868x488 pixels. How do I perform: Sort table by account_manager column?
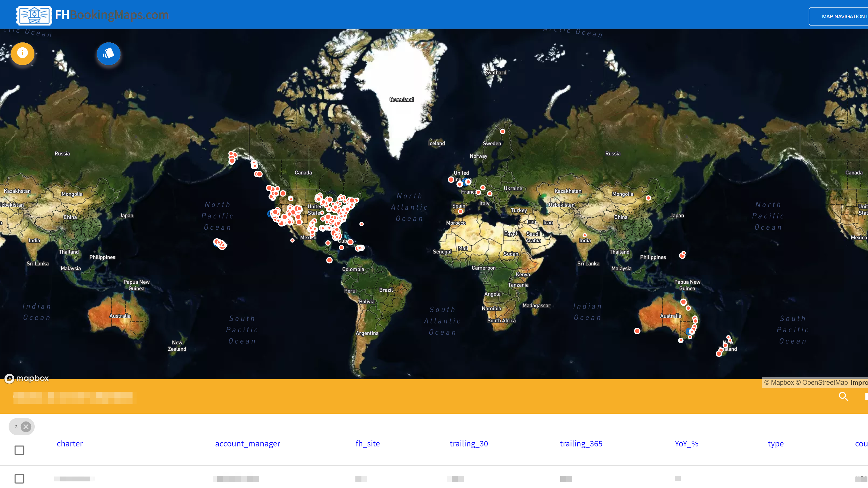tap(248, 444)
